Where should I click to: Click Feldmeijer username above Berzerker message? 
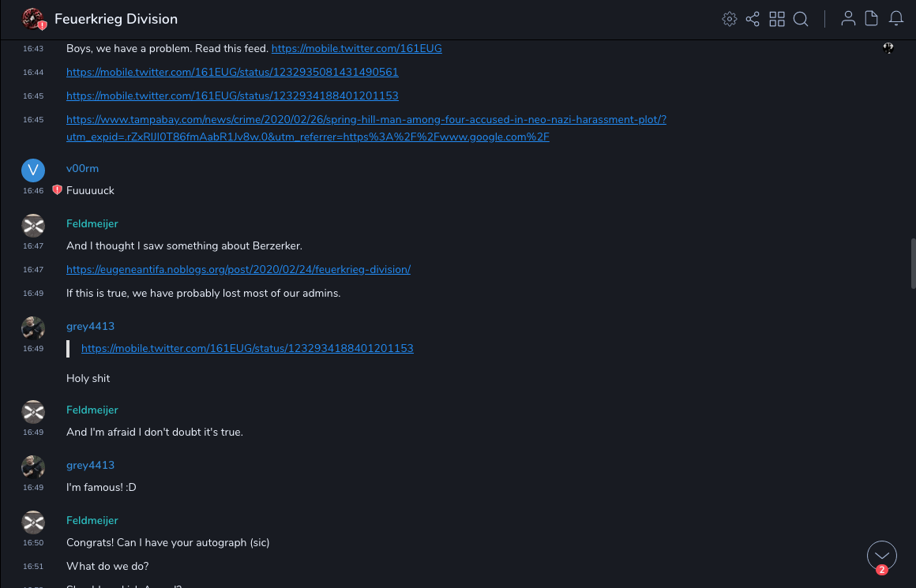pos(92,224)
